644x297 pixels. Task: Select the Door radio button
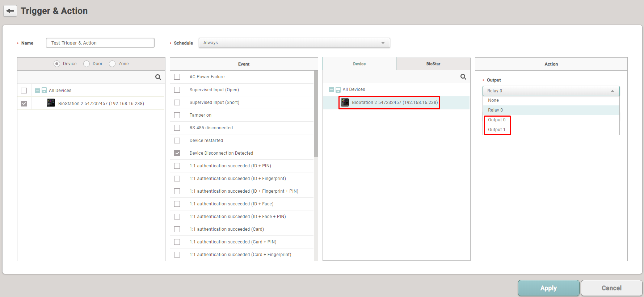pos(87,64)
